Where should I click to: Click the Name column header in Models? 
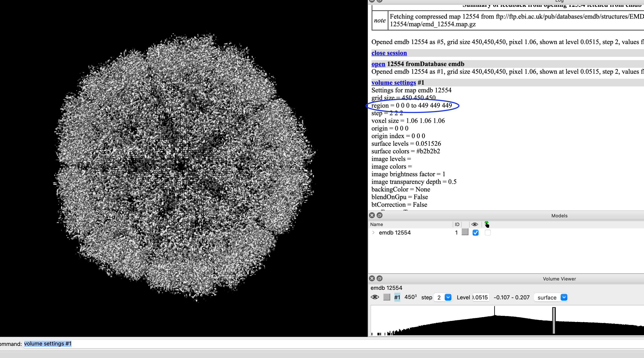point(377,224)
